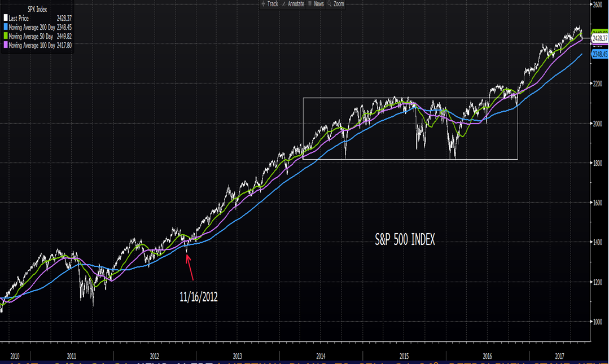609x364 pixels.
Task: Click the 2000 price axis label
Action: coord(597,124)
